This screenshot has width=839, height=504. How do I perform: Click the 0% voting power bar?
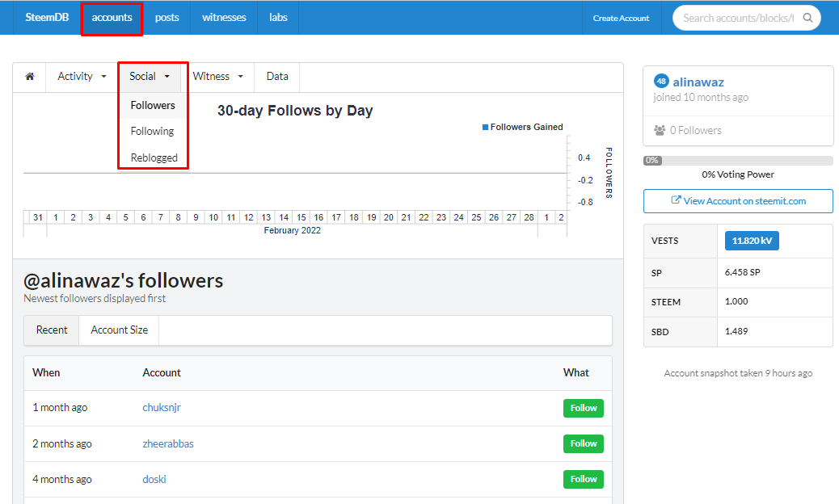[738, 161]
